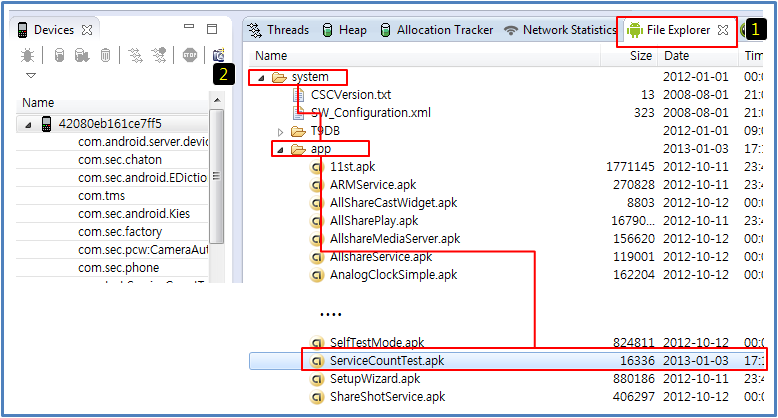The width and height of the screenshot is (778, 418).
Task: Select process com.sec.android.Kies
Action: [134, 213]
